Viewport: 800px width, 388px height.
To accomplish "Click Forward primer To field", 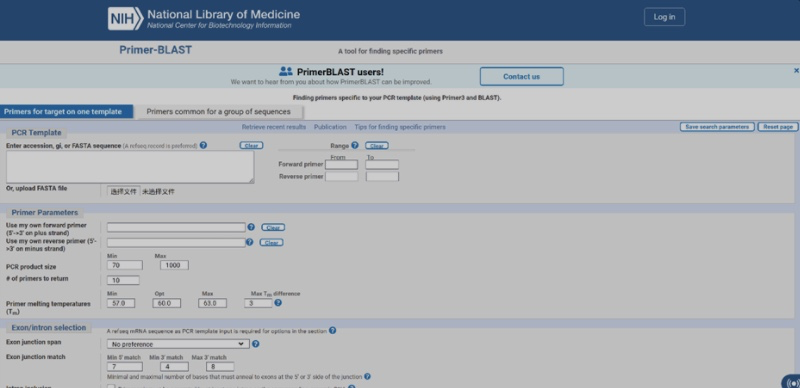I will point(382,165).
